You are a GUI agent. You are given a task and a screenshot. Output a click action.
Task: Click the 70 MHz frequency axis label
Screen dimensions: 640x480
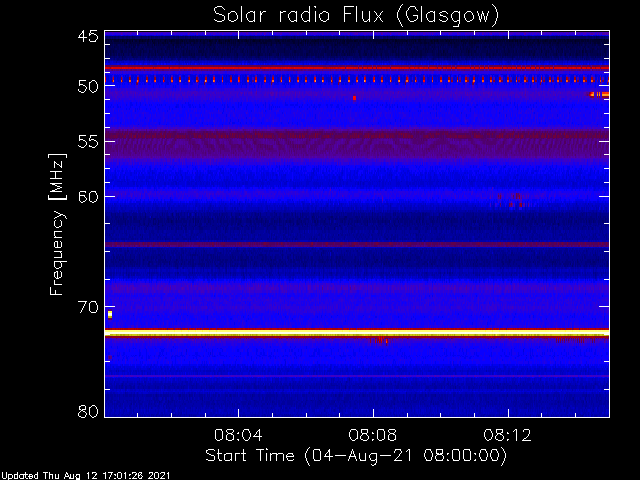click(88, 307)
